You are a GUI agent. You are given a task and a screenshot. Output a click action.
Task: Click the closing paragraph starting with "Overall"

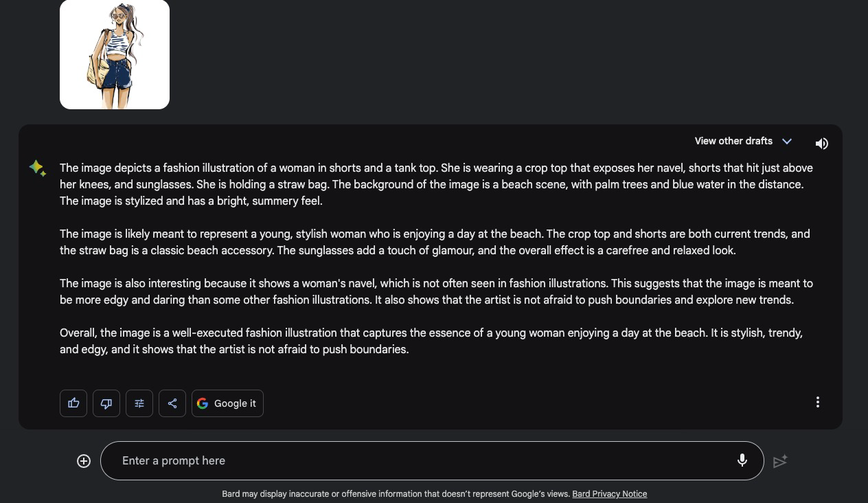pos(431,341)
